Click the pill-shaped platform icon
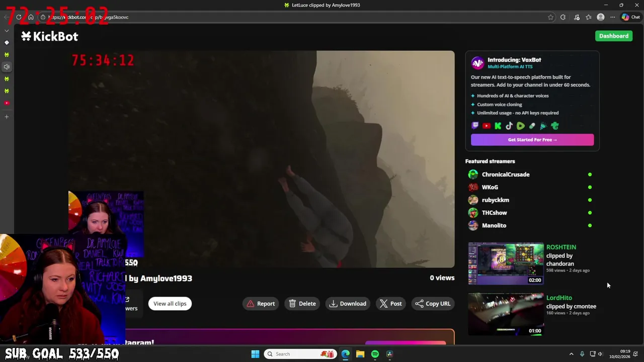This screenshot has width=644, height=362. coord(532,126)
